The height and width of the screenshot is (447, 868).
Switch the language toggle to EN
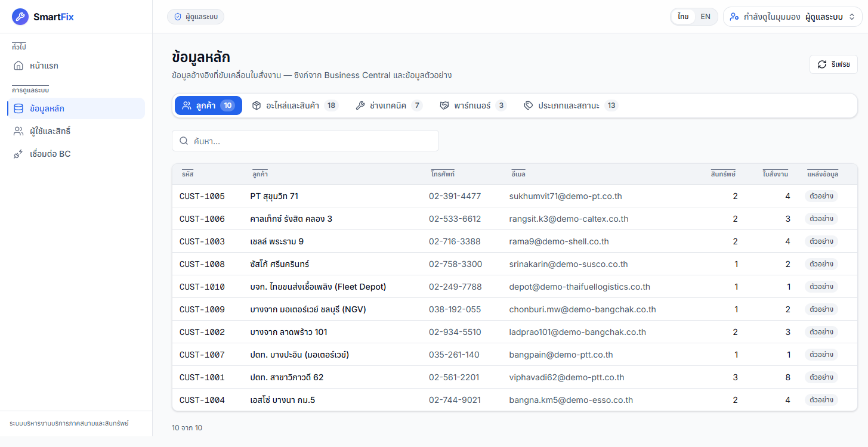click(x=705, y=17)
